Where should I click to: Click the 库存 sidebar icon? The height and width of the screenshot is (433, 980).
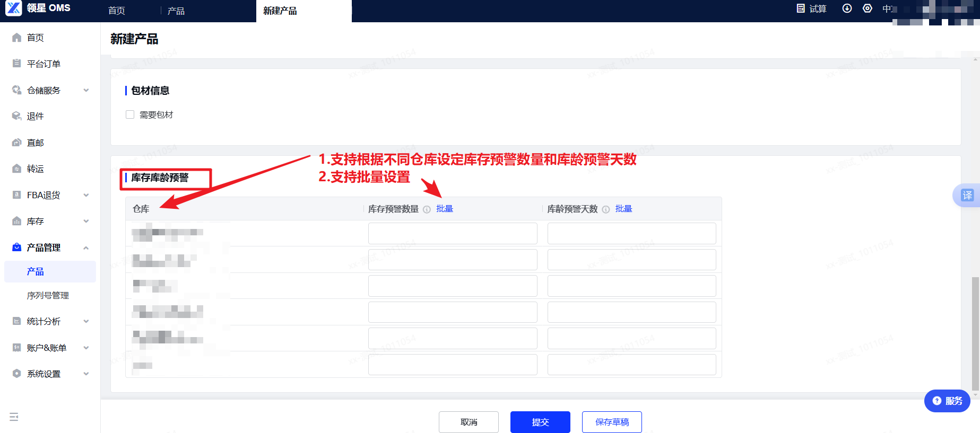pos(17,221)
